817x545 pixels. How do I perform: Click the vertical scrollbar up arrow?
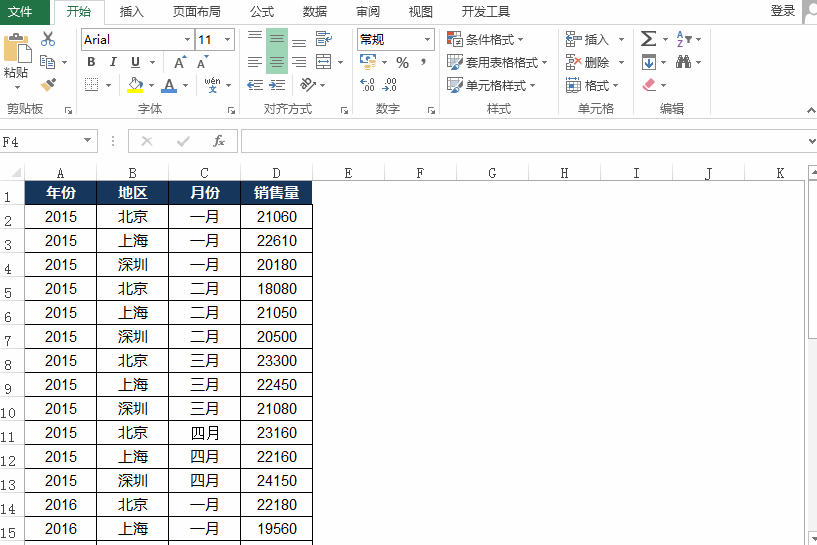tap(813, 173)
